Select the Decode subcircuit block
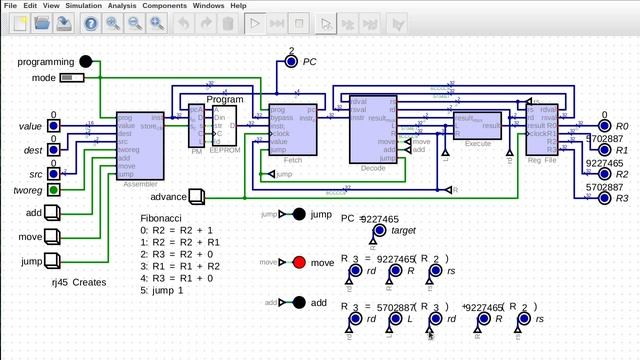Viewport: 640px width, 360px height. 373,130
